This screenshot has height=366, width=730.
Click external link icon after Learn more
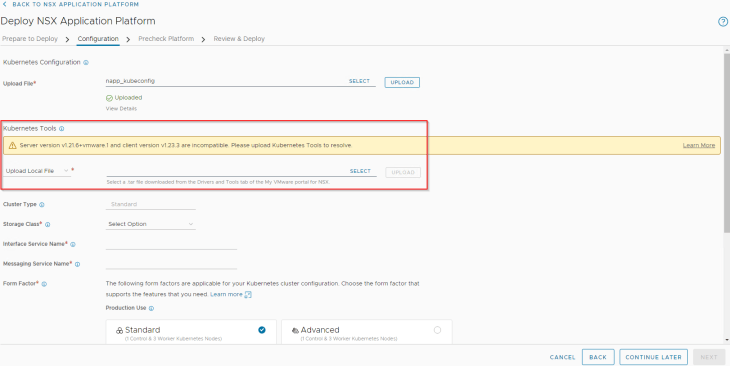click(248, 294)
